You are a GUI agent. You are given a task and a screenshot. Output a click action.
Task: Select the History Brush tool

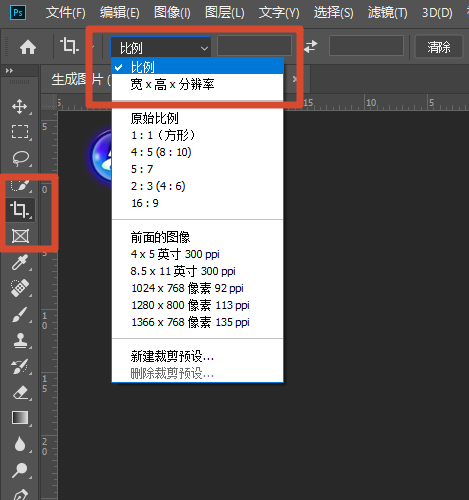[20, 367]
